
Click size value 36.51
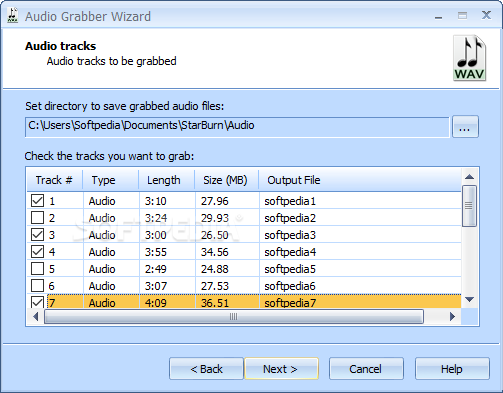click(x=215, y=303)
